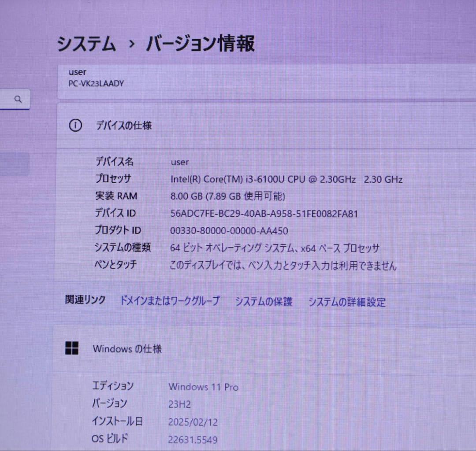Click the プロセッサ label
476x451 pixels.
click(113, 178)
